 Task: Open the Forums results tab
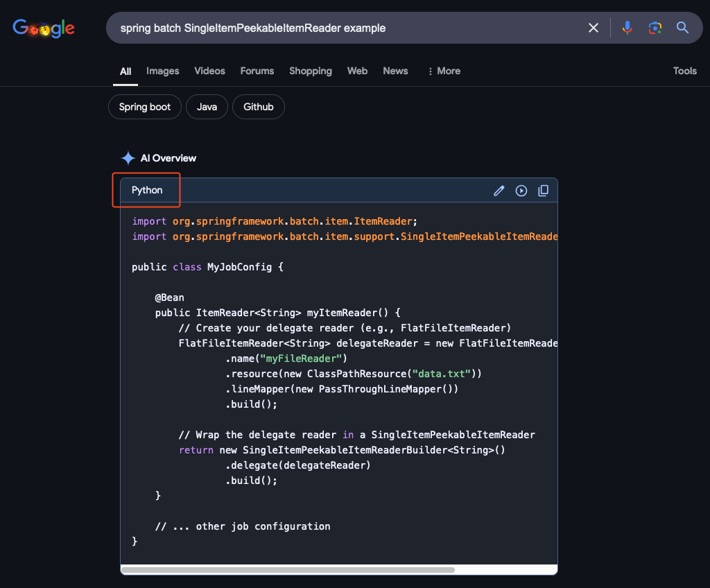click(257, 71)
